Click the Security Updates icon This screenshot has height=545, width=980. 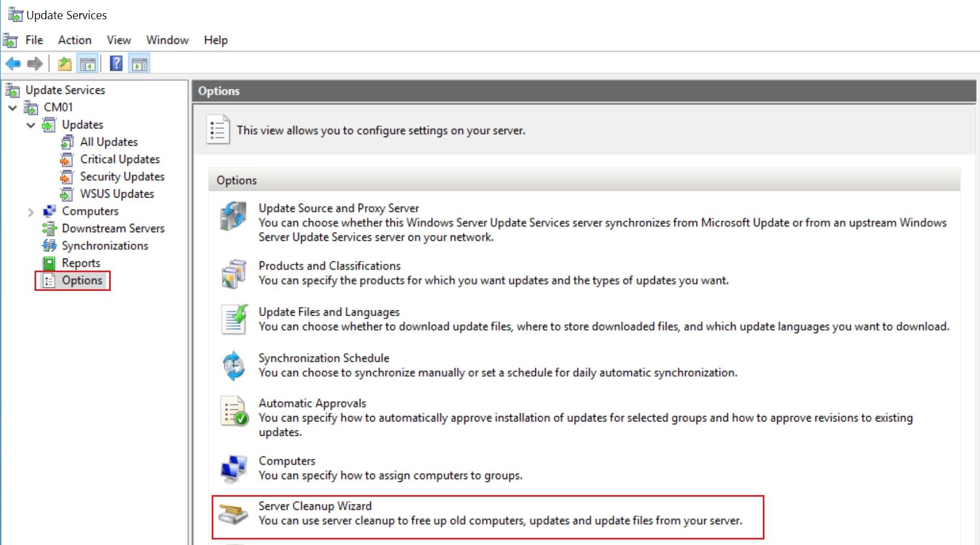pos(67,177)
